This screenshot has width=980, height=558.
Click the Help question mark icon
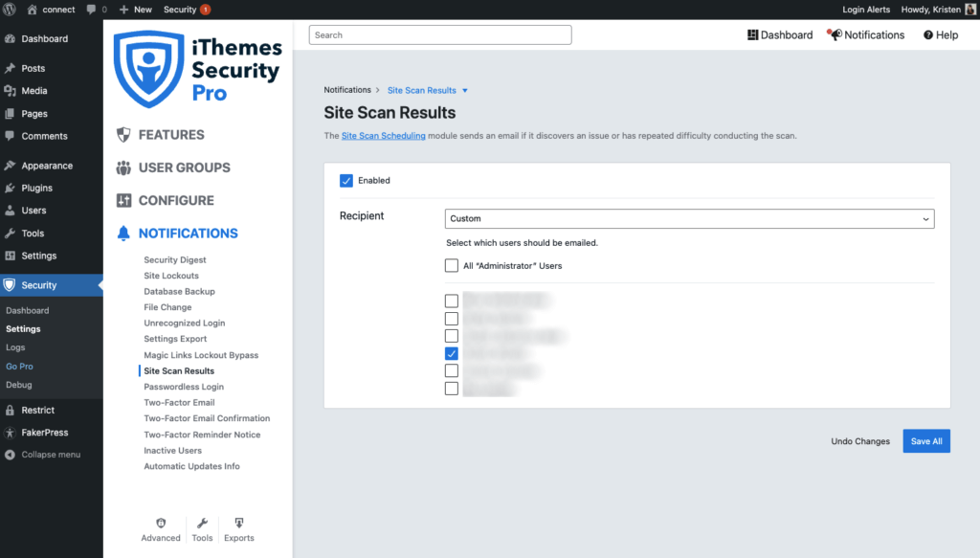928,35
